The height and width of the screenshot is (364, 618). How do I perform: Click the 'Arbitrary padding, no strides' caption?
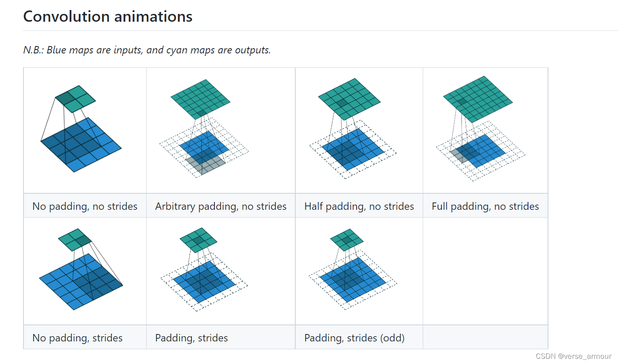coord(221,206)
